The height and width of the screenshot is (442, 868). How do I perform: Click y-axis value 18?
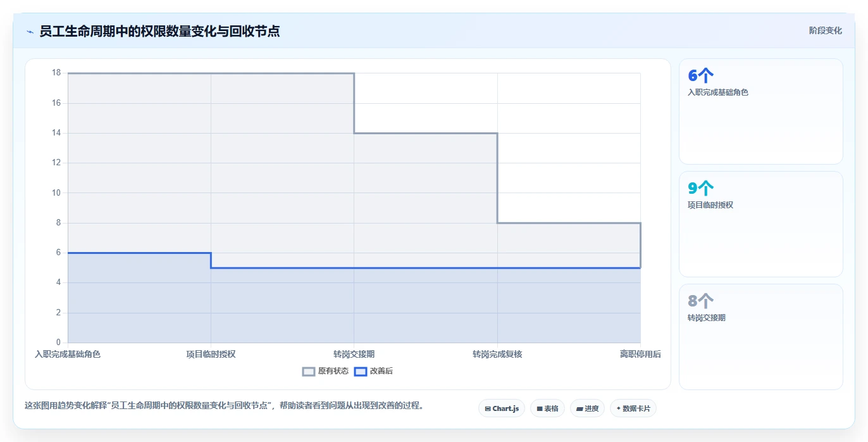coord(56,73)
